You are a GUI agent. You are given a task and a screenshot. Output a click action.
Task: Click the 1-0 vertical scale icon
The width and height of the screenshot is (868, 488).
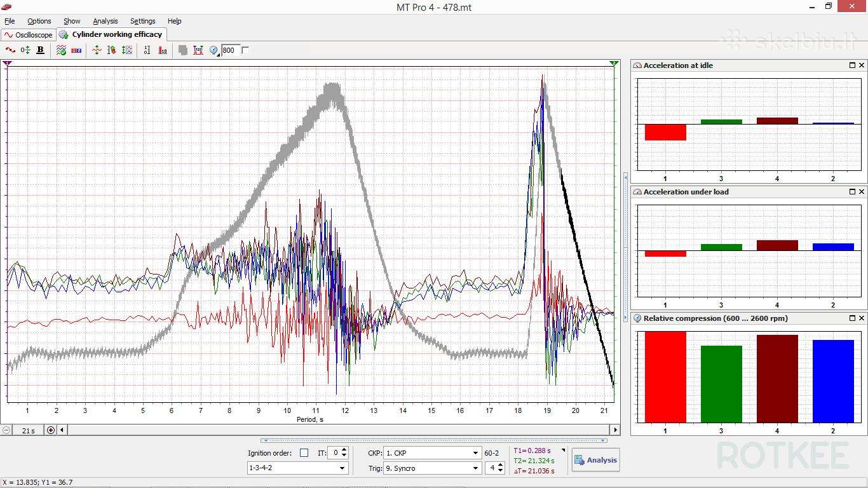tap(147, 50)
